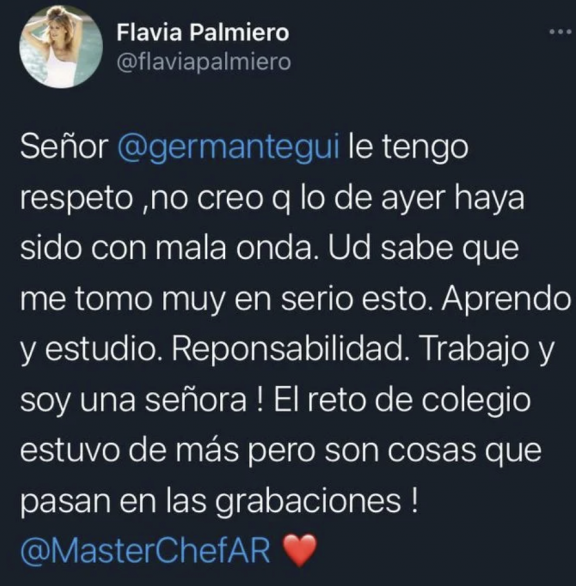Click the word "Señor" in the tweet

(x=64, y=147)
